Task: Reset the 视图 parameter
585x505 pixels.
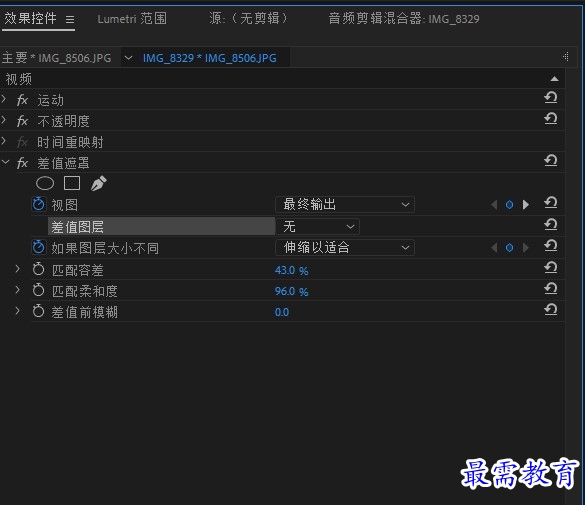Action: (551, 203)
